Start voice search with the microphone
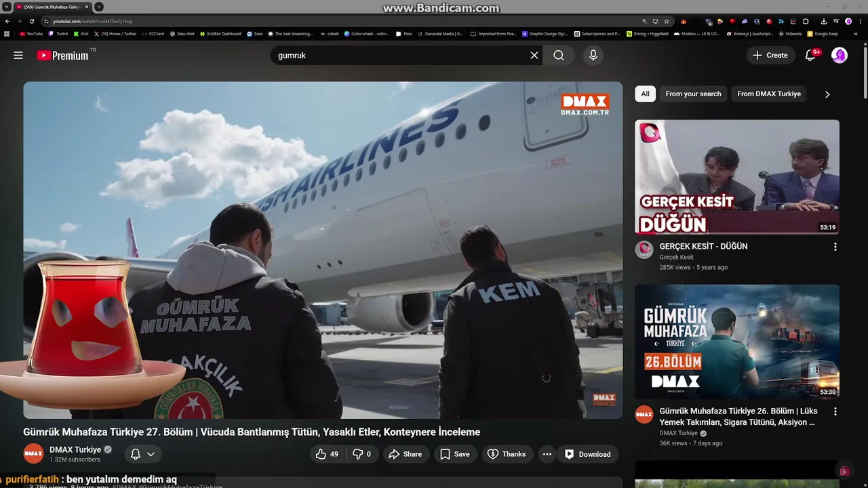Screen dimensions: 868x488 (x=593, y=56)
